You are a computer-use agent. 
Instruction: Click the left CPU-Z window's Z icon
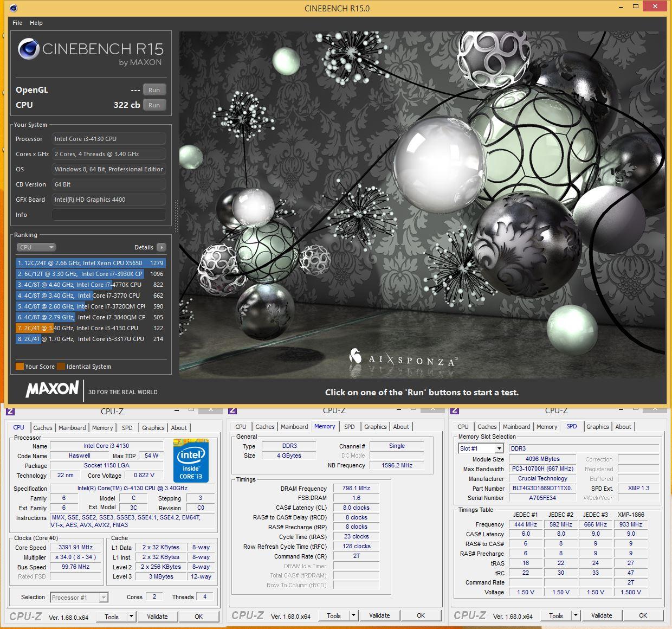tap(10, 410)
